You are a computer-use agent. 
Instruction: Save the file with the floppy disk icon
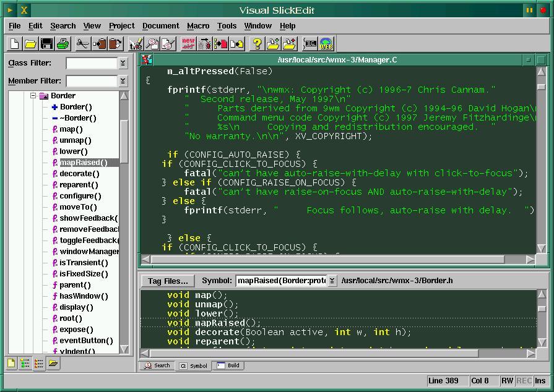[x=46, y=44]
